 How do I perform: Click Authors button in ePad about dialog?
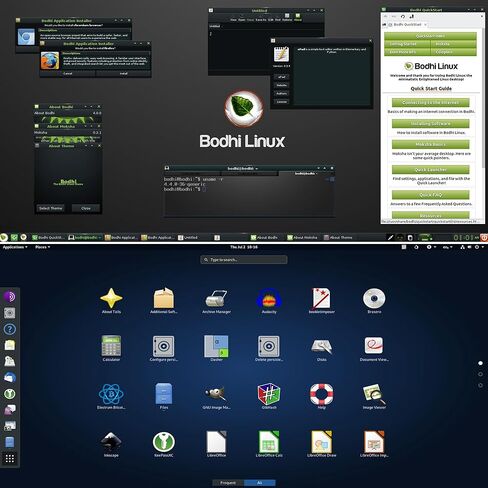tap(281, 94)
